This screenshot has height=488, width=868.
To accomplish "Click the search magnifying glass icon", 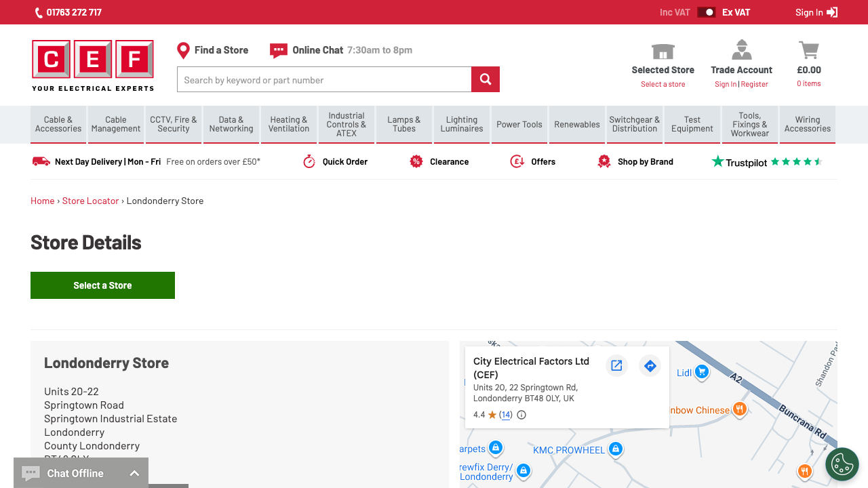I will tap(485, 79).
